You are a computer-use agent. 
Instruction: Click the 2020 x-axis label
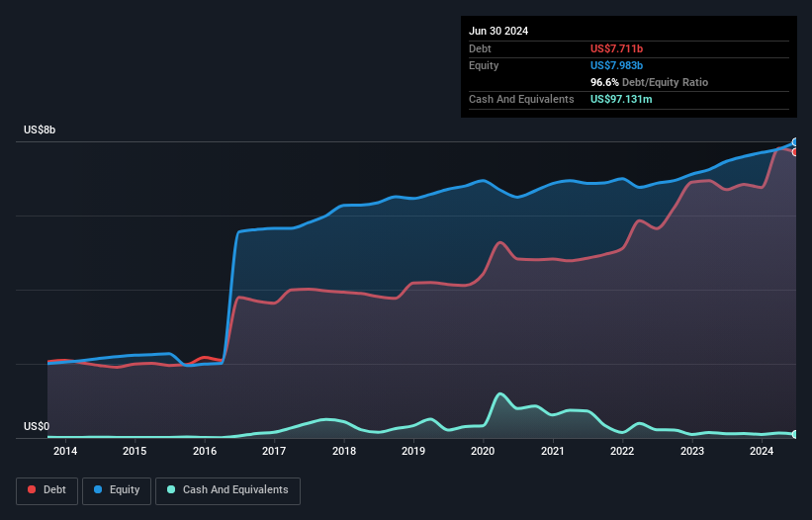click(x=483, y=451)
